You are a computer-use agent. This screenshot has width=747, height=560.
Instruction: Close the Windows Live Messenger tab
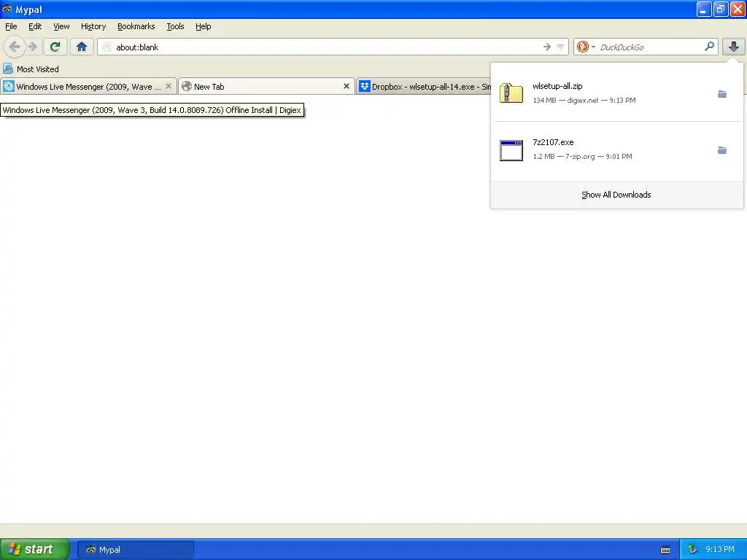click(x=169, y=86)
